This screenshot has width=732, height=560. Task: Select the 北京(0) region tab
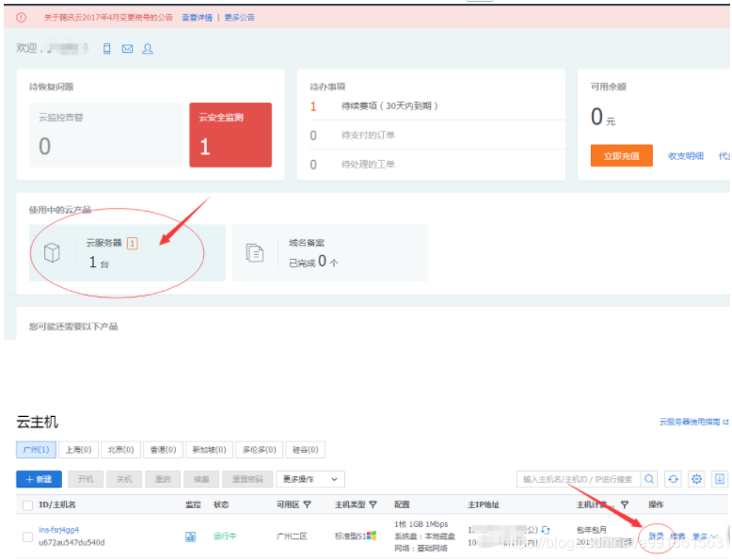(x=121, y=450)
